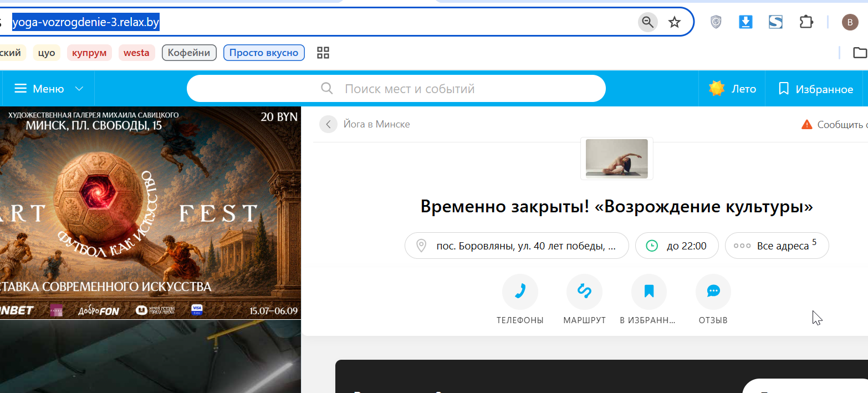This screenshot has height=393, width=868.
Task: Open the цуо bookmark
Action: pyautogui.click(x=47, y=53)
